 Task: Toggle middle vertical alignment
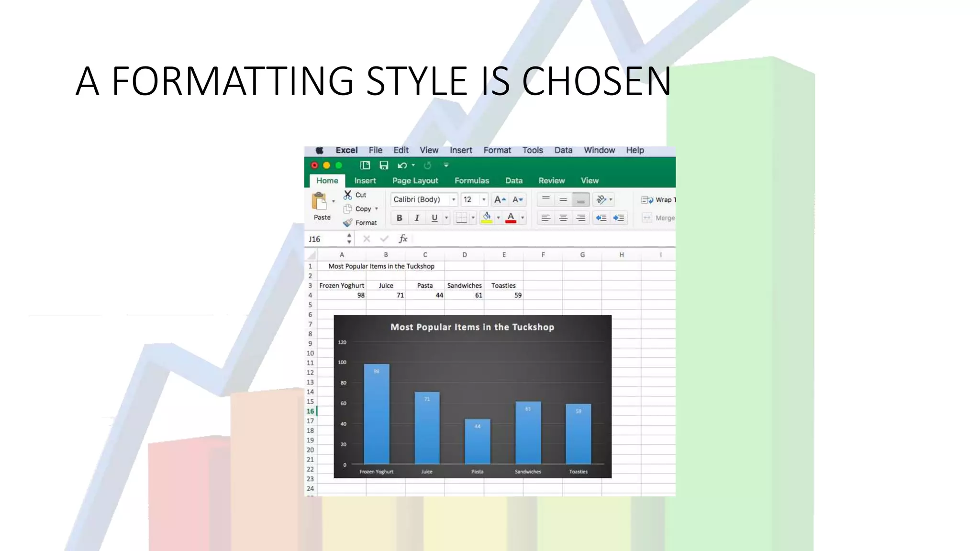(563, 199)
